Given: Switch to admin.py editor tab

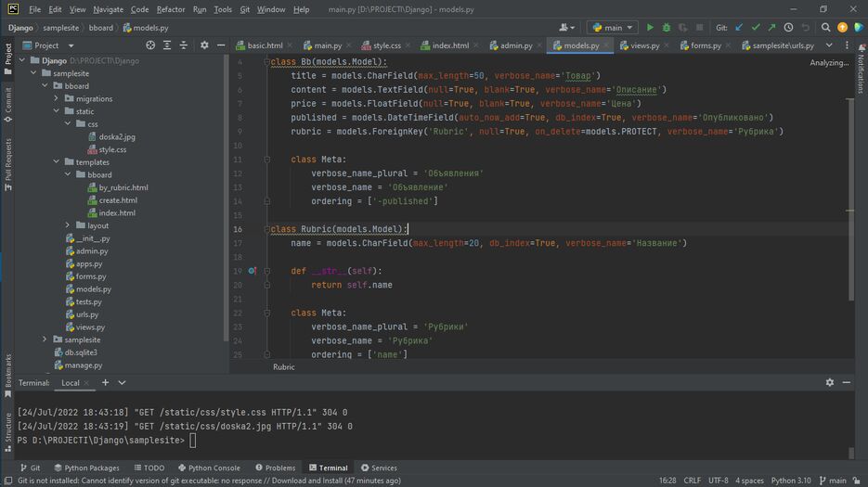Looking at the screenshot, I should click(x=515, y=45).
